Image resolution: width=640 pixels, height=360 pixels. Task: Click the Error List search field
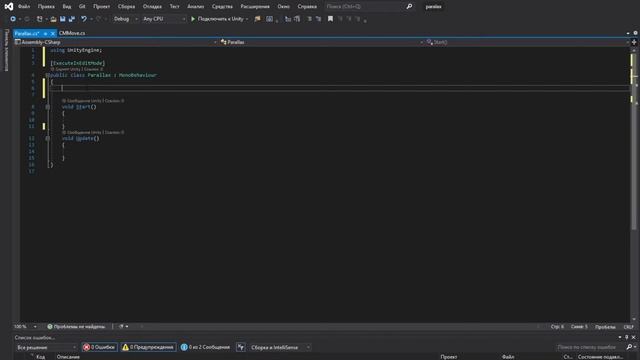pyautogui.click(x=590, y=347)
